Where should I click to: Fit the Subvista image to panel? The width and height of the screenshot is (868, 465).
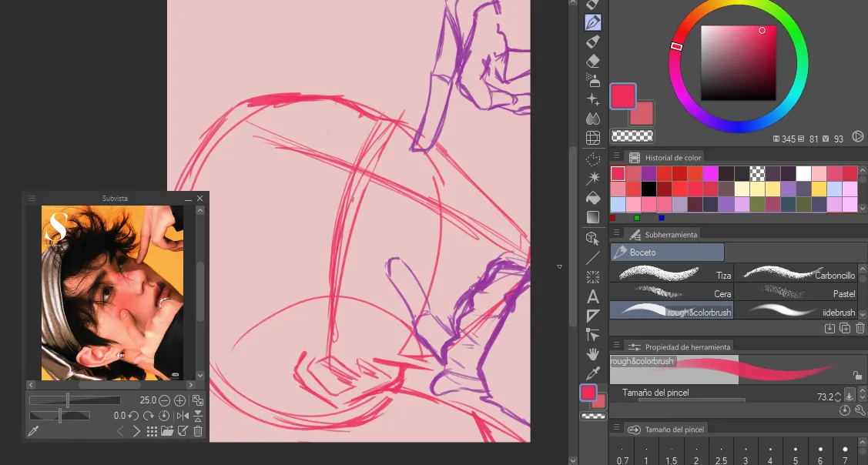coord(198,400)
